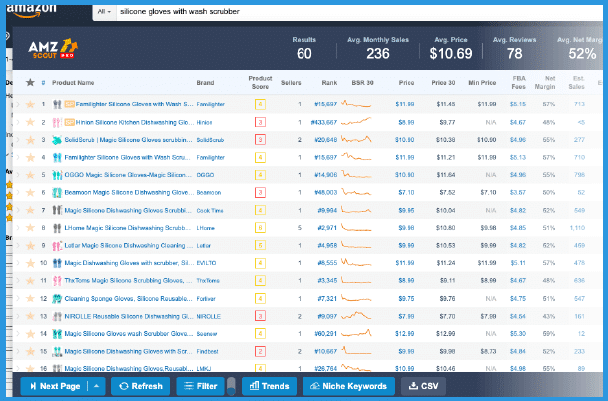608x401 pixels.
Task: Export results with CSV button
Action: [423, 386]
